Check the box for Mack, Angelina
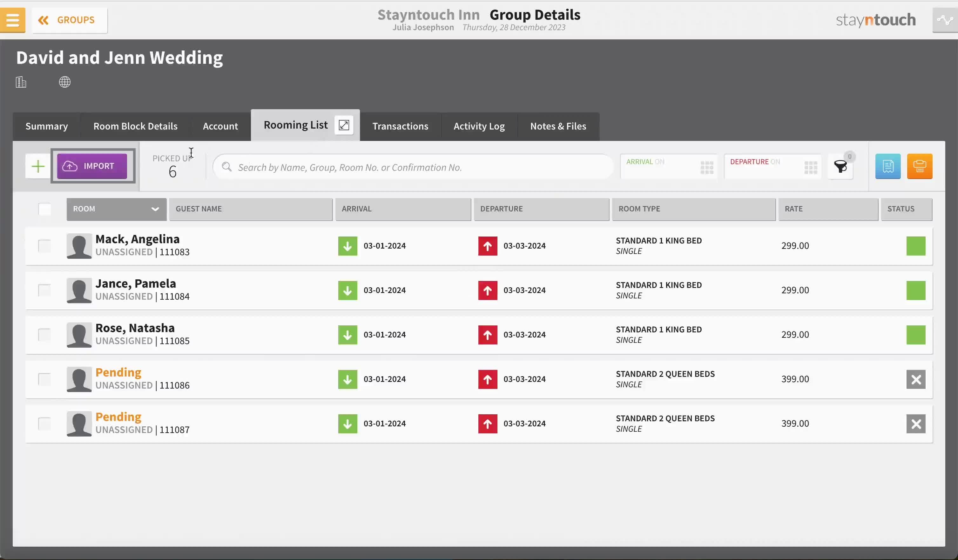 tap(44, 246)
